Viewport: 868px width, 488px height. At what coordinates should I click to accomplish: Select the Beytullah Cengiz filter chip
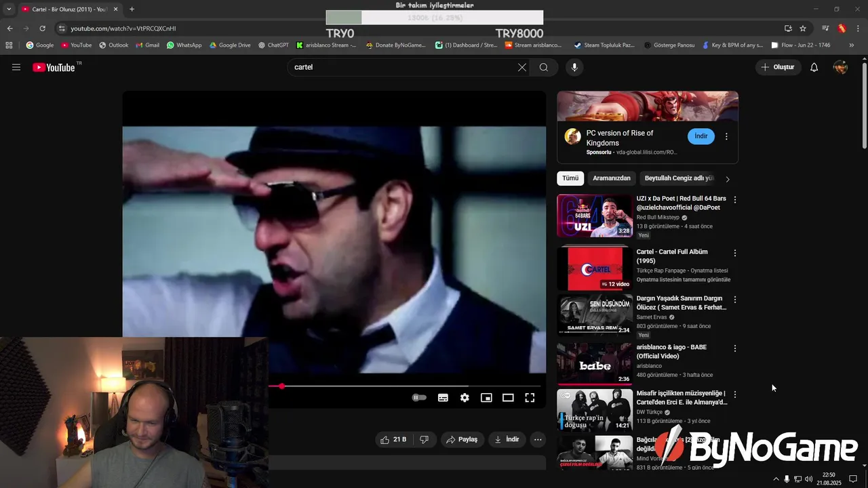679,178
